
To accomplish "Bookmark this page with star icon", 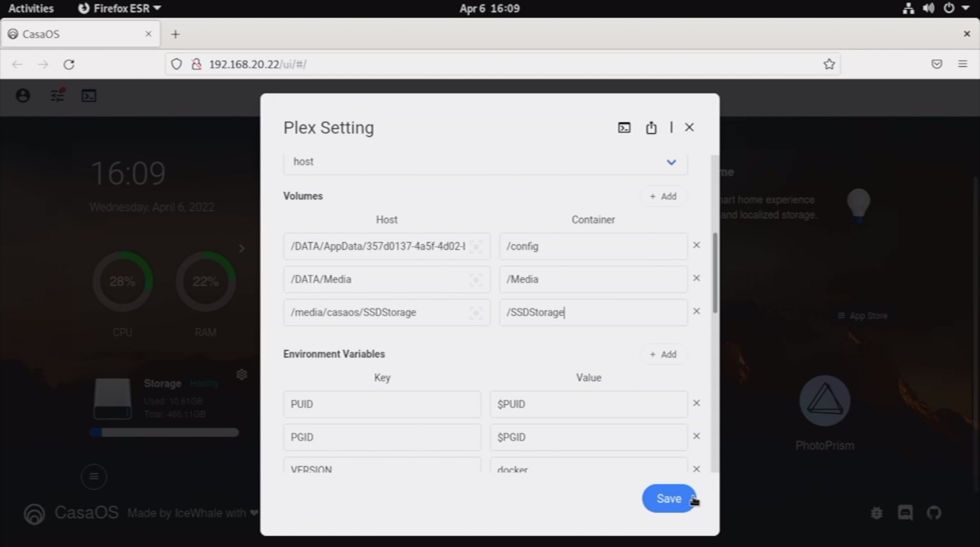I will (x=829, y=64).
